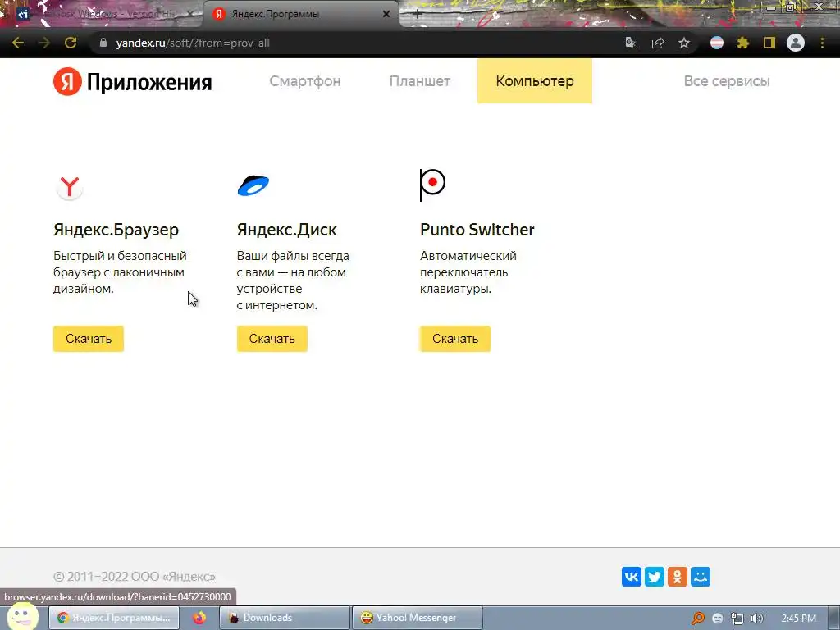Open the Odnoklassniki social link icon

(x=678, y=577)
